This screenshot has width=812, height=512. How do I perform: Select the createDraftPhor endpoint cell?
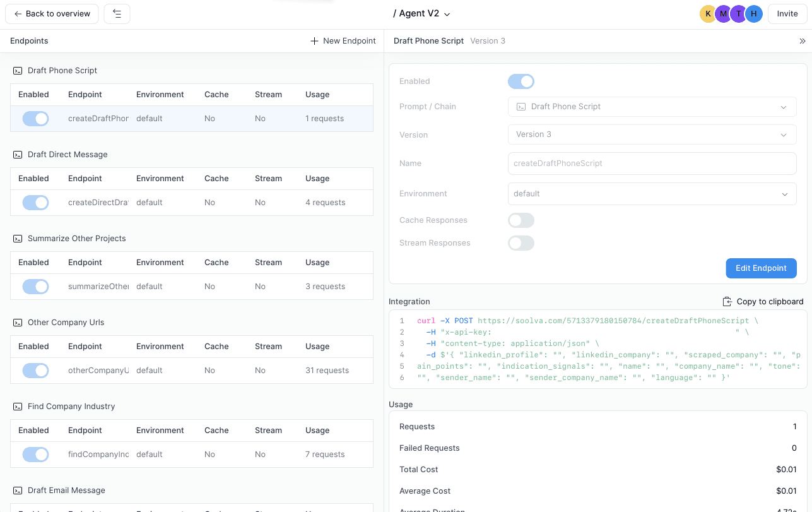(x=98, y=119)
